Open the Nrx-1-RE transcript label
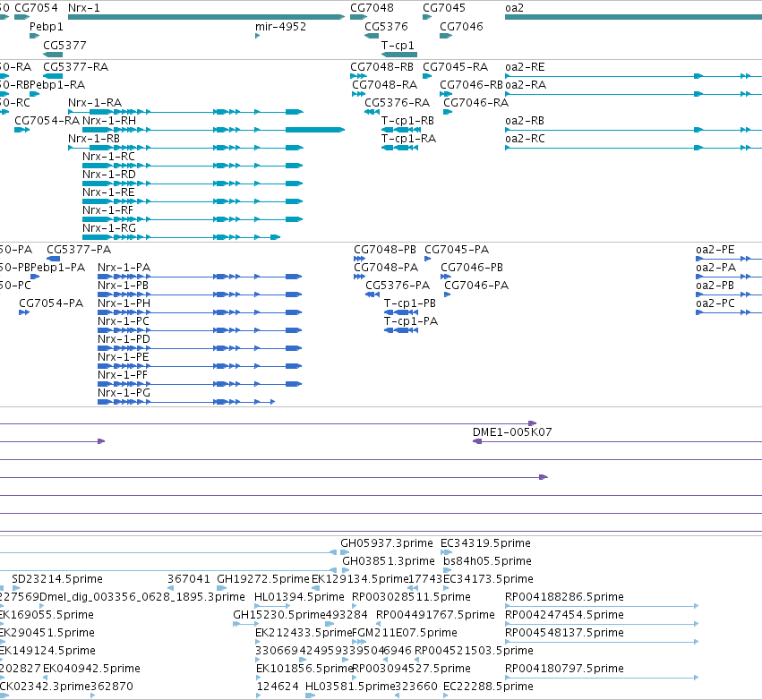 pos(108,192)
